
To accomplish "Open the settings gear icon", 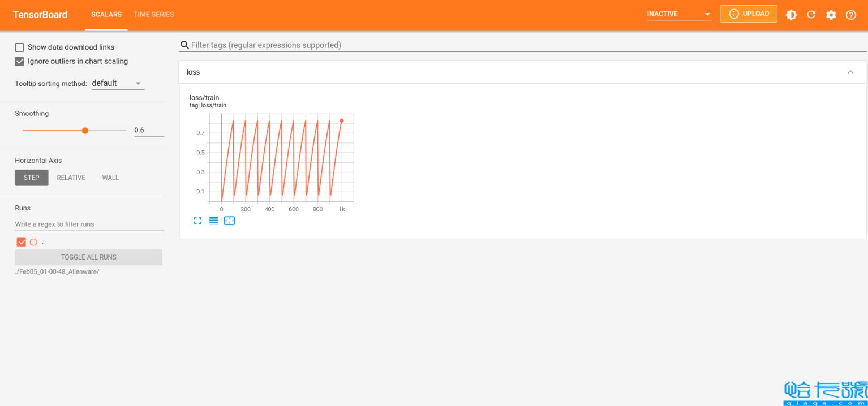I will [x=831, y=15].
